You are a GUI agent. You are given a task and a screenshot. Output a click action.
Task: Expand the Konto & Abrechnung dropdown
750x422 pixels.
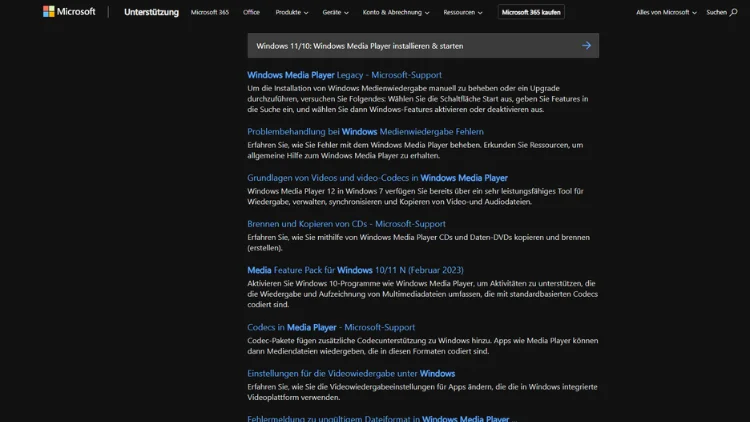396,12
